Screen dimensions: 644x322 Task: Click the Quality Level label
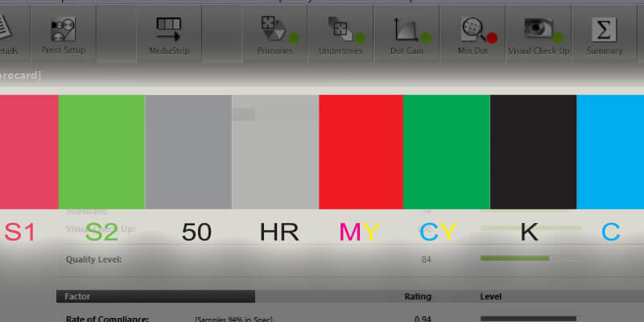[93, 259]
